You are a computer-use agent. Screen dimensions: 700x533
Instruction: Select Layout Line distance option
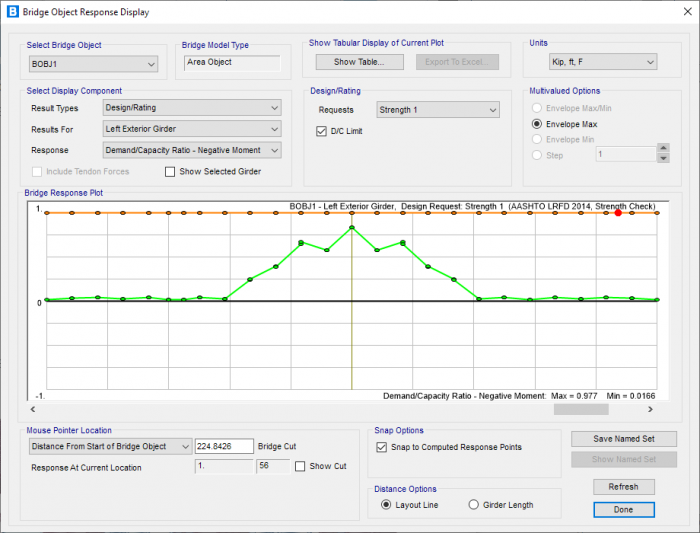386,504
